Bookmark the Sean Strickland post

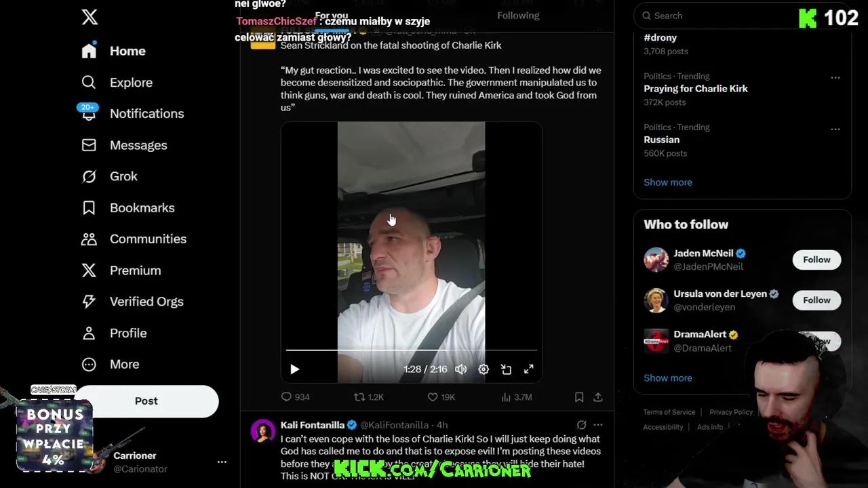pos(579,397)
